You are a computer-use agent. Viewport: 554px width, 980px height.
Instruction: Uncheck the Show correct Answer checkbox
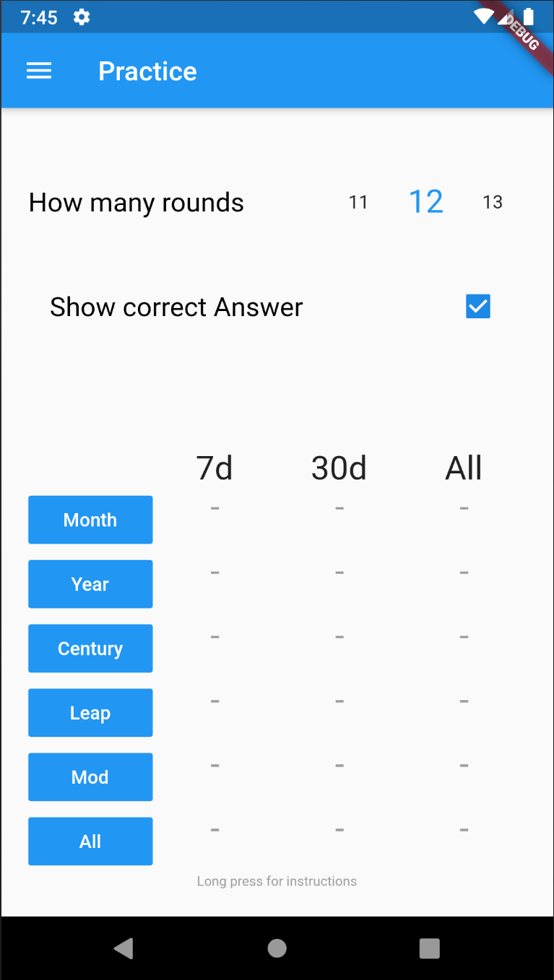pyautogui.click(x=477, y=307)
